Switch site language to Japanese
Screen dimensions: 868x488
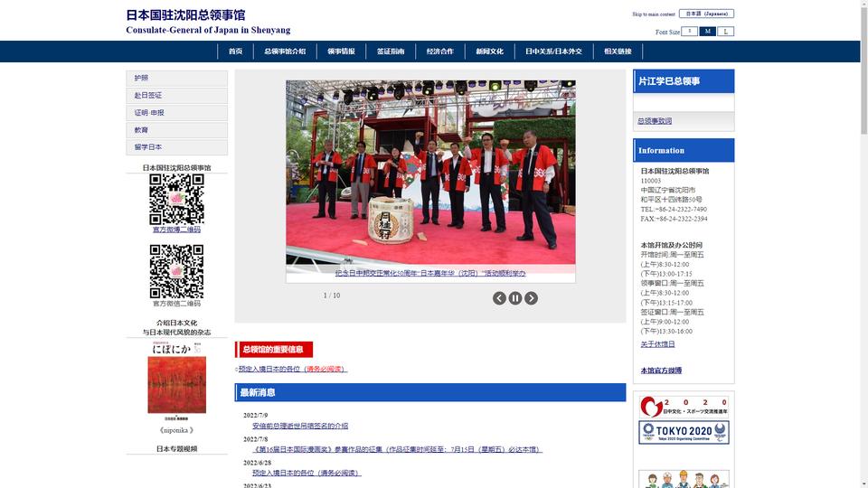(x=706, y=14)
